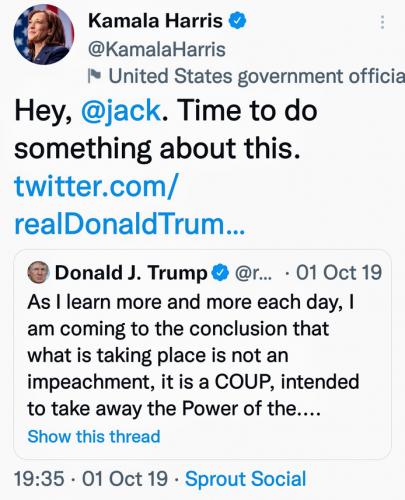
Task: Click Donald J. Trump's small avatar
Action: coord(39,272)
